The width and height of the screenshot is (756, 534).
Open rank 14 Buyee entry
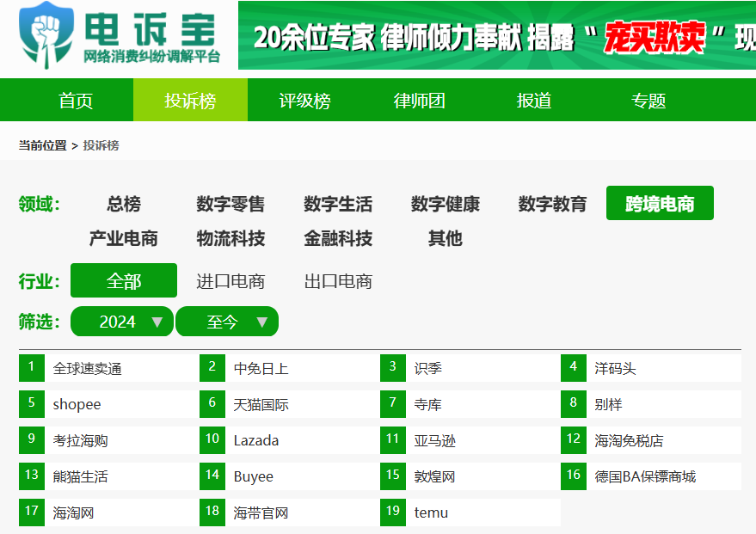point(290,476)
